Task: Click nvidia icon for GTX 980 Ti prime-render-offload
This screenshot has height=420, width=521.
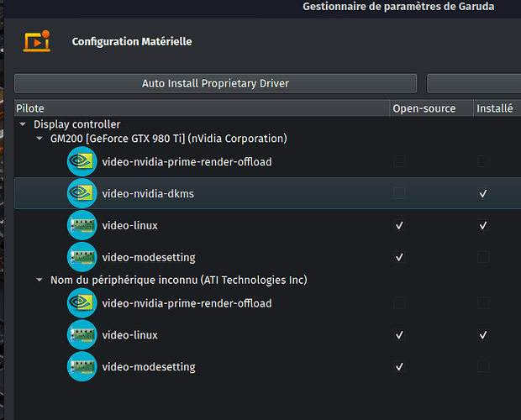Action: 82,161
